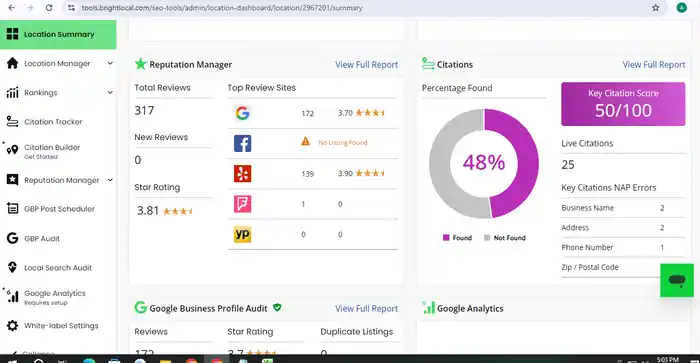This screenshot has height=363, width=700.
Task: Click the green verified shield badge
Action: [277, 308]
